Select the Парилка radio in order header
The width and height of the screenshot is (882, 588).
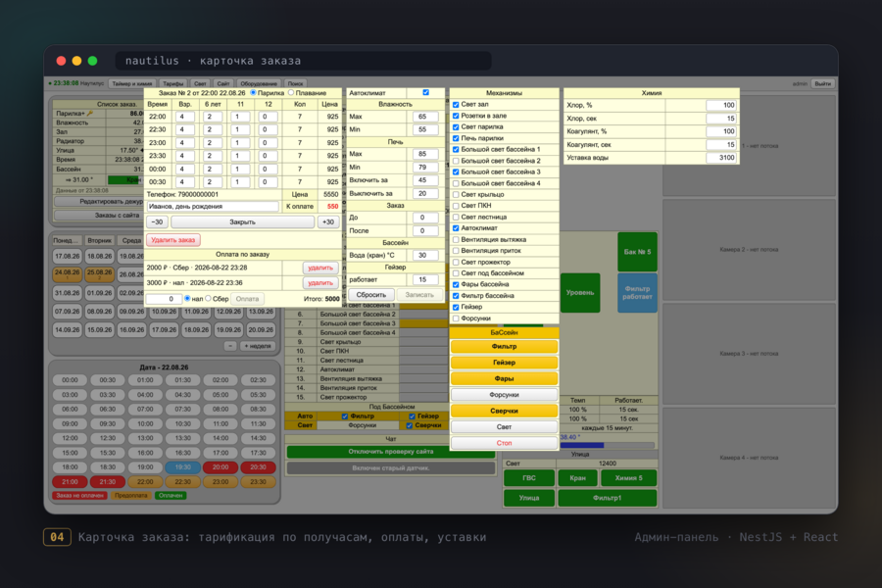(253, 93)
